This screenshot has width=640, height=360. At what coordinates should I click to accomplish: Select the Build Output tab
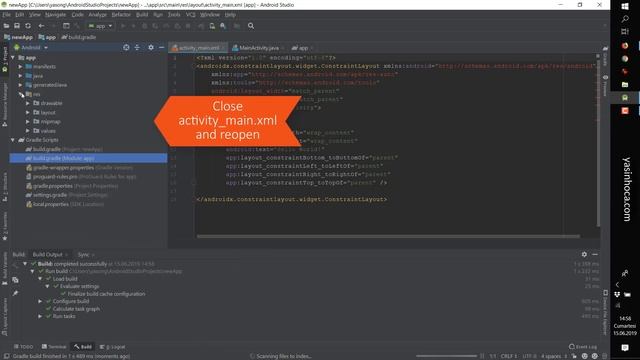[49, 255]
